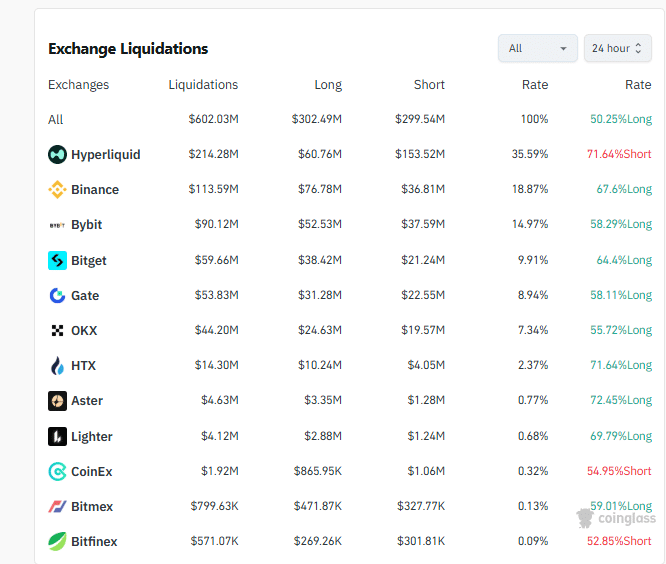Click the Bitfinex leaf logo icon
Viewport: 666px width, 564px height.
[x=57, y=541]
